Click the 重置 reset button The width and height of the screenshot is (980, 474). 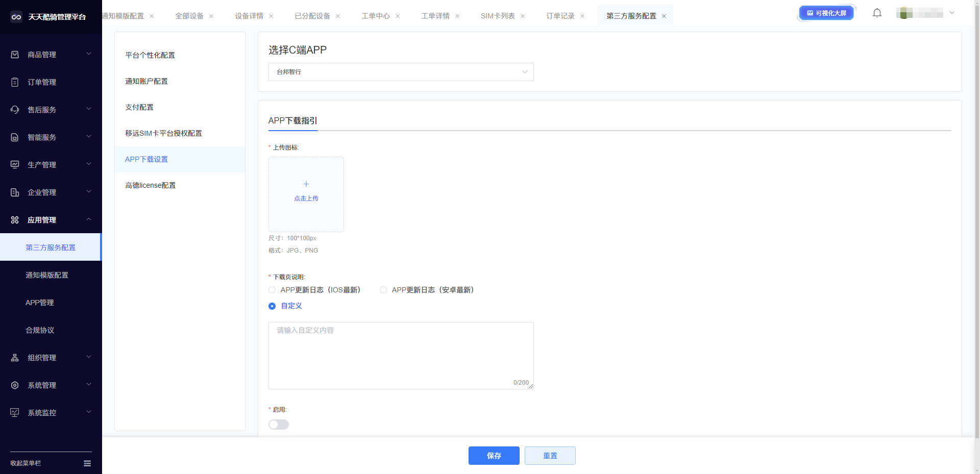tap(550, 456)
